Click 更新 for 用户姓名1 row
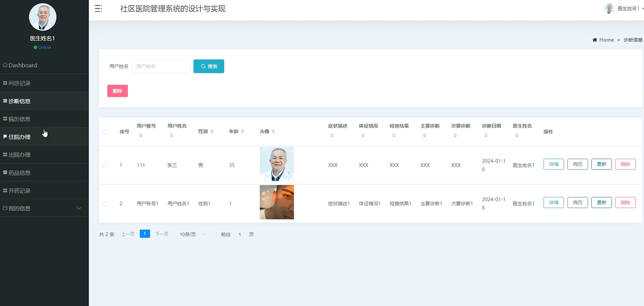 (601, 203)
